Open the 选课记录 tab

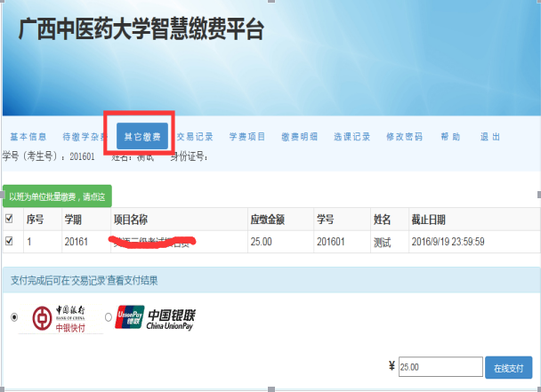351,137
